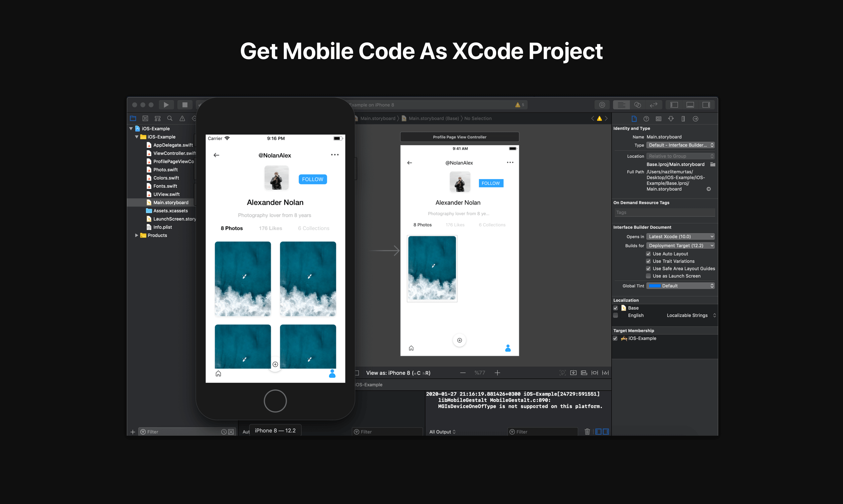843x504 pixels.
Task: Toggle the Navigator panel visibility
Action: pos(674,105)
